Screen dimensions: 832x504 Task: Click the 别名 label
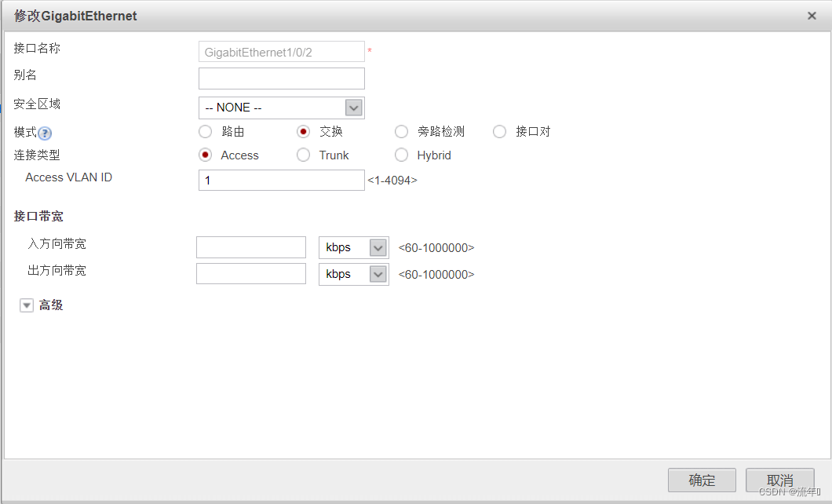[x=25, y=75]
